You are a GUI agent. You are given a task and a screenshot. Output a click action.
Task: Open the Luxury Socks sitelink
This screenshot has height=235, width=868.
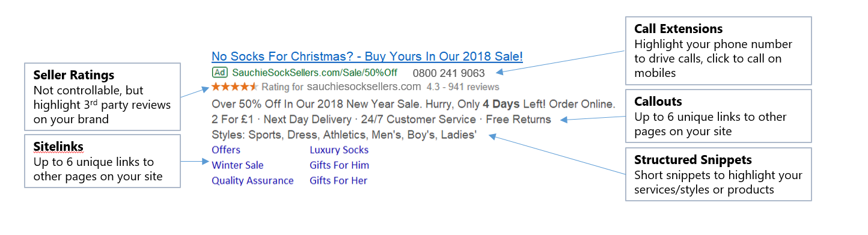pos(339,150)
